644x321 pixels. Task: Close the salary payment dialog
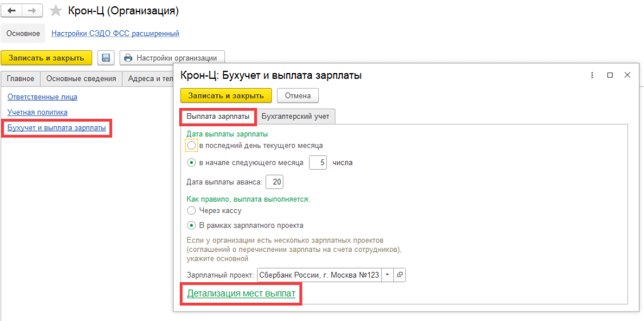627,75
